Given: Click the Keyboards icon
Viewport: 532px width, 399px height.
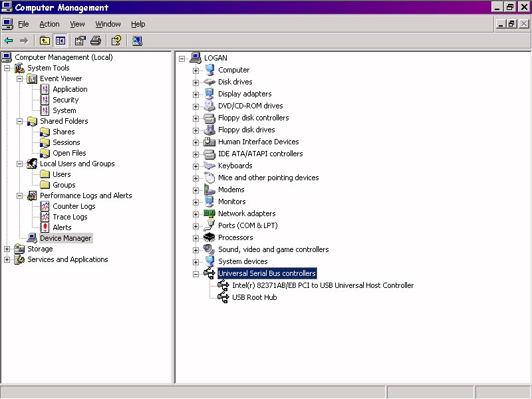Looking at the screenshot, I should [x=209, y=166].
